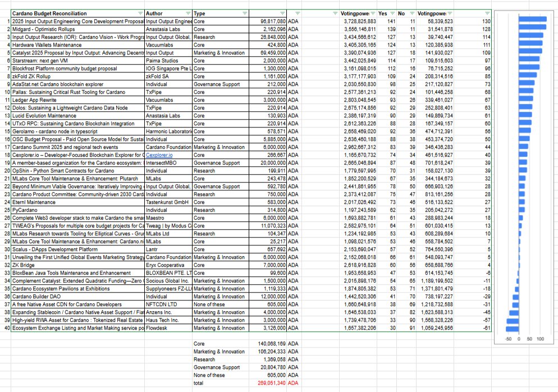Select cell 'Midgard - Optimistic Rollups'

77,29
